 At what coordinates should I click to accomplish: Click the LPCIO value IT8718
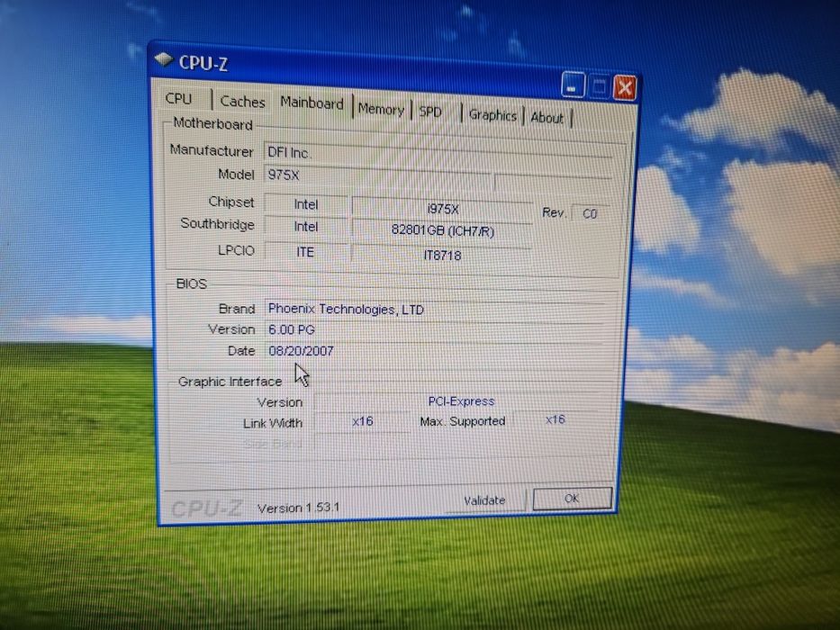pos(442,255)
